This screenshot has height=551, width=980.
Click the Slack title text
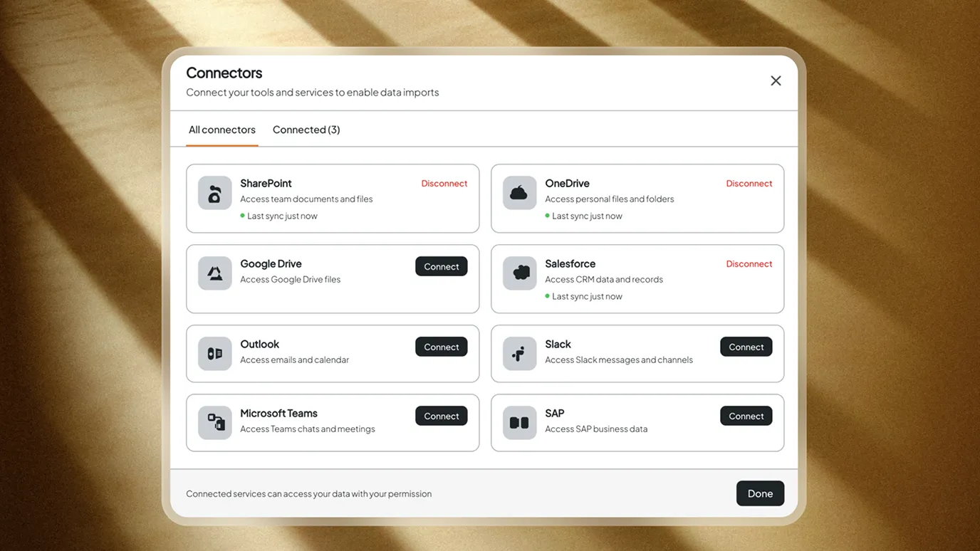point(558,345)
